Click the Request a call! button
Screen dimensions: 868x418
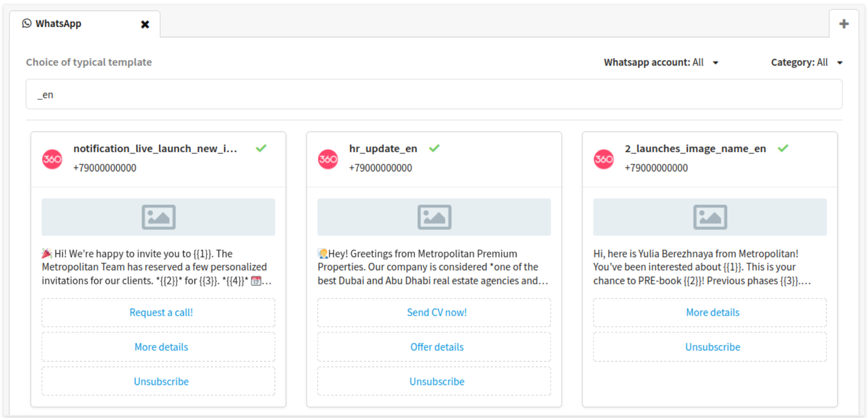[158, 313]
